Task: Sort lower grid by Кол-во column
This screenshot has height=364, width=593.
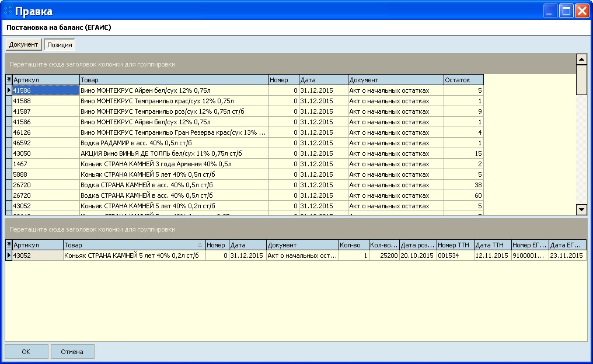Action: coord(354,245)
